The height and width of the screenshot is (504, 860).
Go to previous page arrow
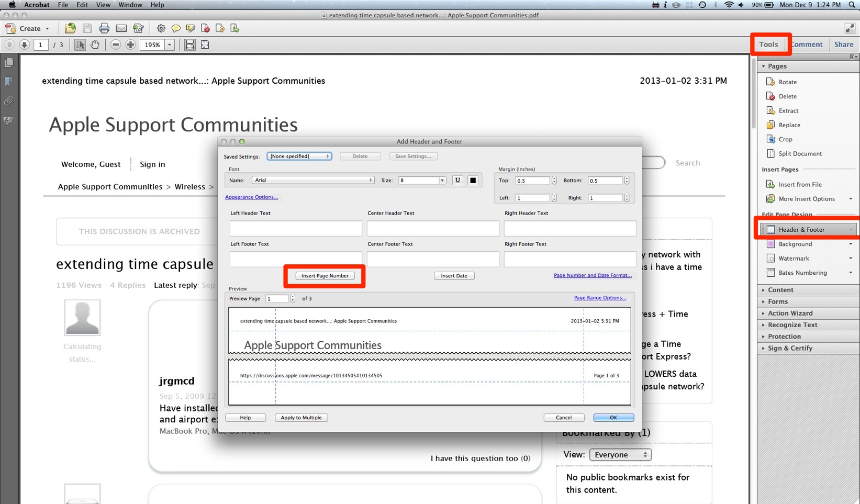[x=9, y=45]
